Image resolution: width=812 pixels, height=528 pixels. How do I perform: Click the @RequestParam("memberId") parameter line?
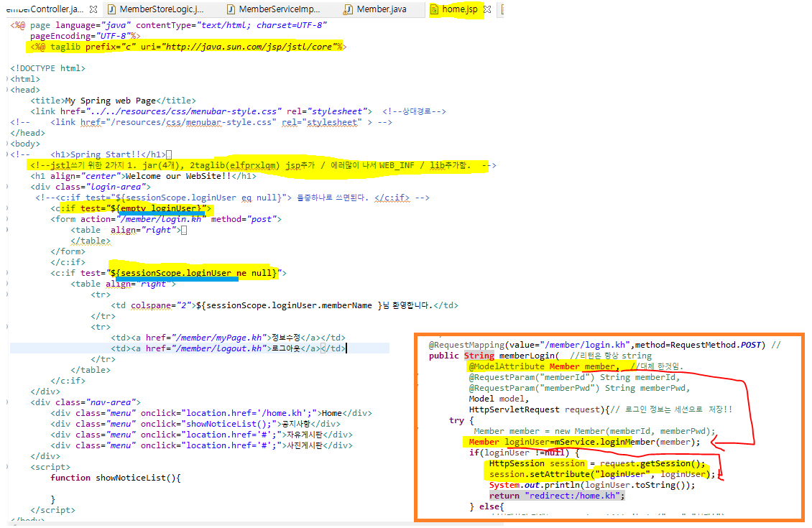pyautogui.click(x=574, y=377)
